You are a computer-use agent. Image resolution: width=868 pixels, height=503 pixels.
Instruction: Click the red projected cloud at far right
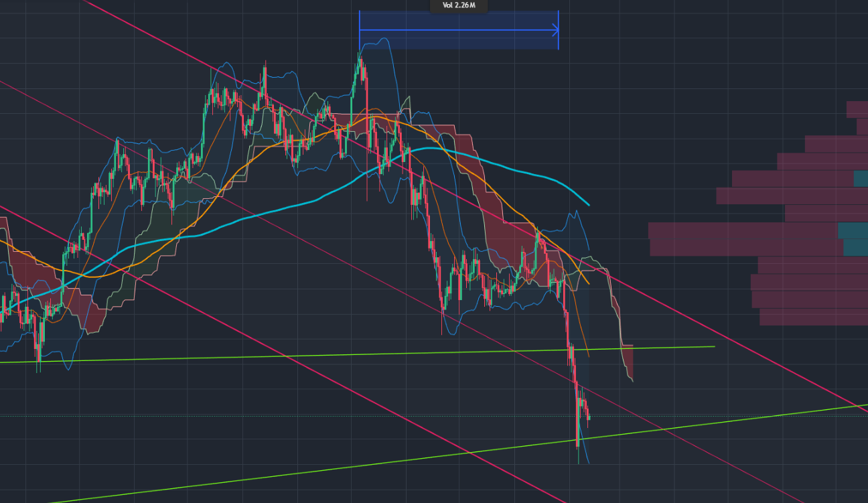point(628,362)
